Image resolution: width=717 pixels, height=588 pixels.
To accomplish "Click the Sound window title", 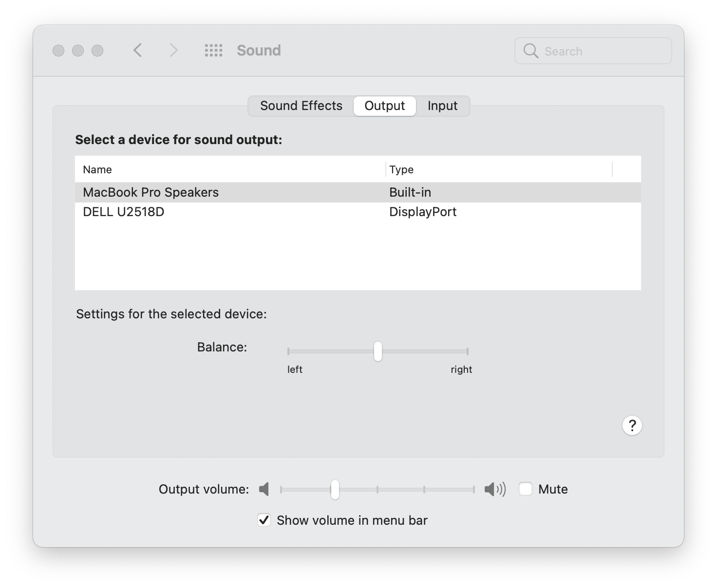I will tap(259, 50).
